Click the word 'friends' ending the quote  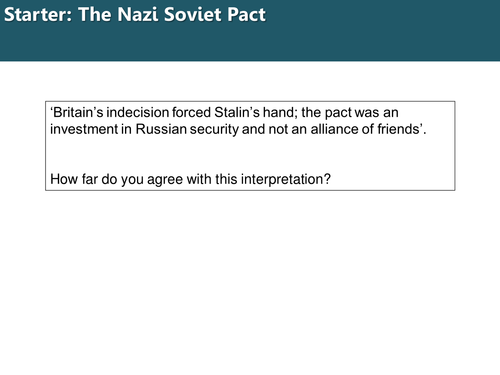(x=398, y=129)
